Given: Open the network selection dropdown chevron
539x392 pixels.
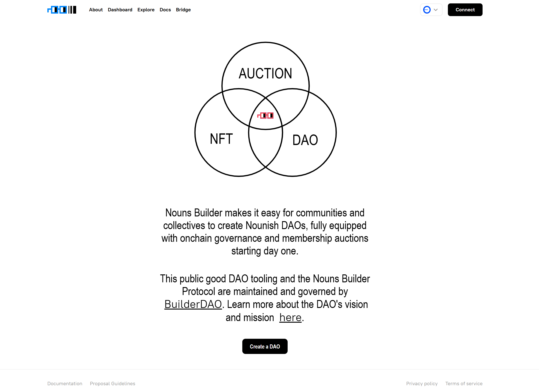Looking at the screenshot, I should 436,10.
